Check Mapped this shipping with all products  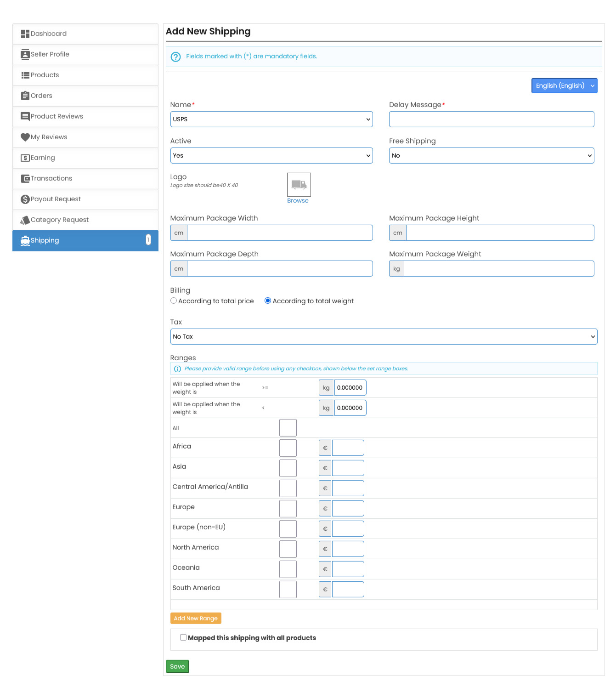click(183, 637)
